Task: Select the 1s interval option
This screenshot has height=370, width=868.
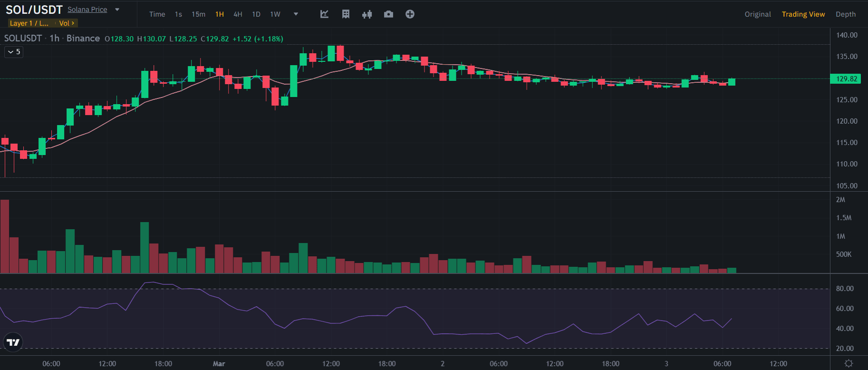Action: (178, 14)
